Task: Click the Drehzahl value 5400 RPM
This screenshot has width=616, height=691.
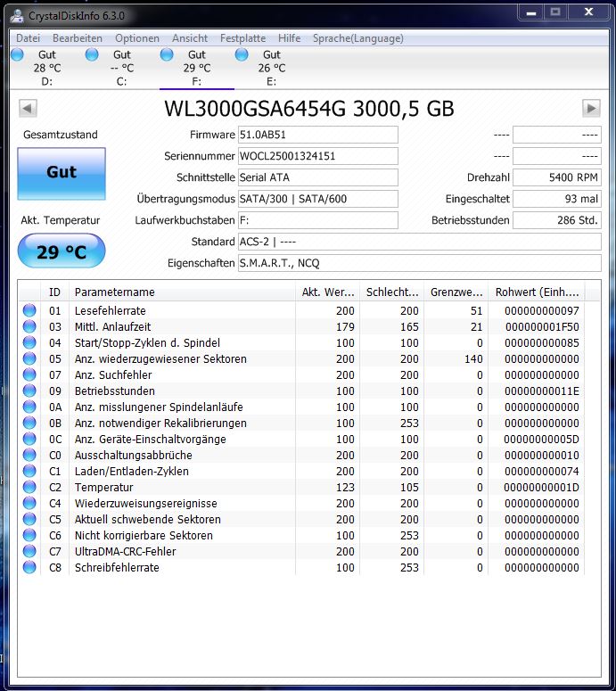Action: pos(557,177)
